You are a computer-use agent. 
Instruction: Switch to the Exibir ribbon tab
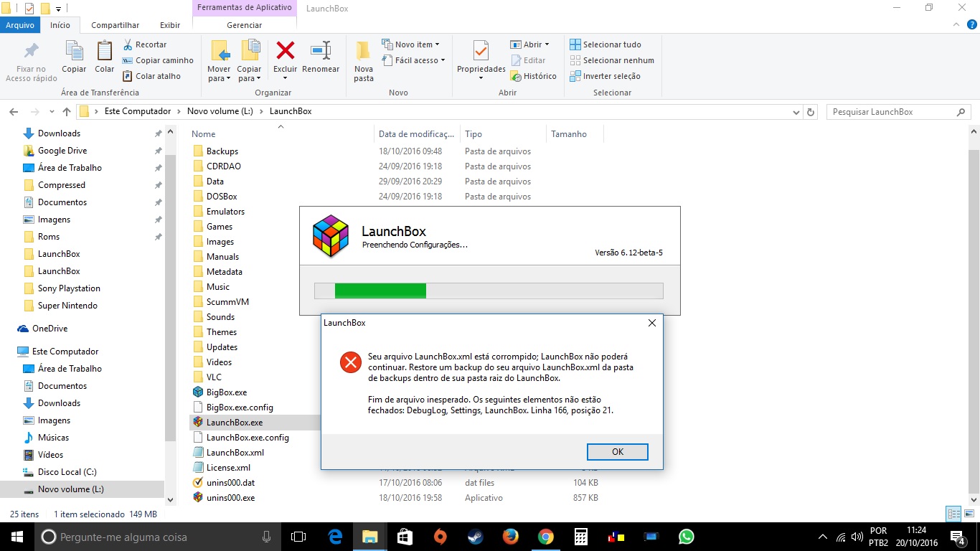170,25
